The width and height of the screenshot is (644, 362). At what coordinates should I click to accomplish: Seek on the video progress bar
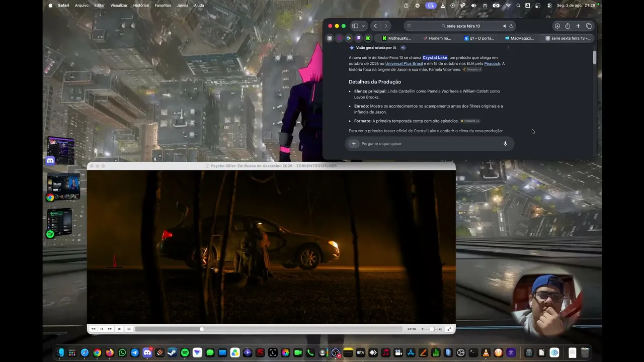pyautogui.click(x=269, y=329)
